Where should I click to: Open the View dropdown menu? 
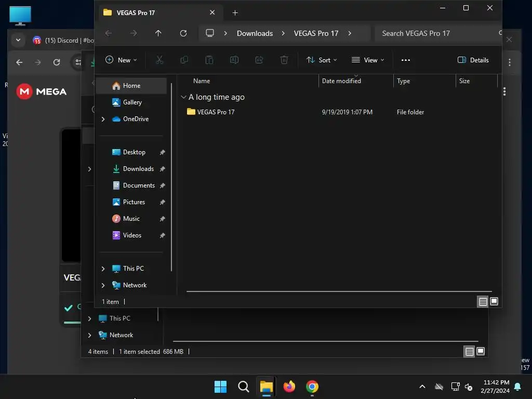368,60
